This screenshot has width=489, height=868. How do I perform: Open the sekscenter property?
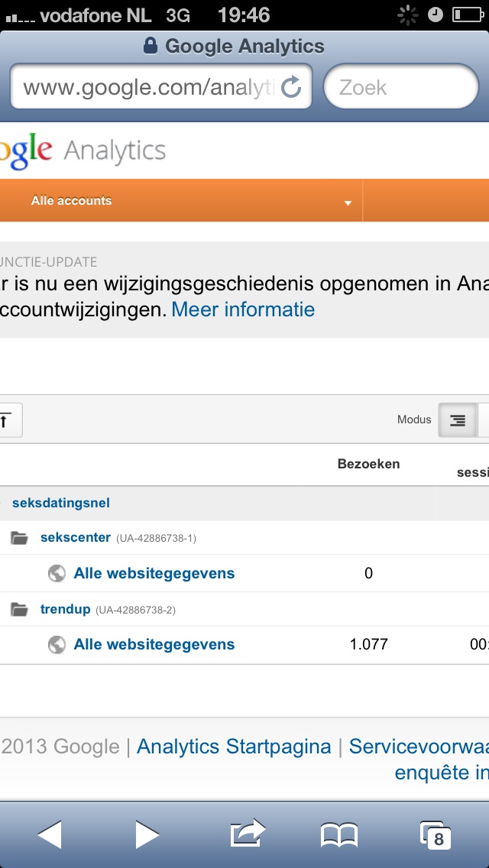[x=76, y=537]
